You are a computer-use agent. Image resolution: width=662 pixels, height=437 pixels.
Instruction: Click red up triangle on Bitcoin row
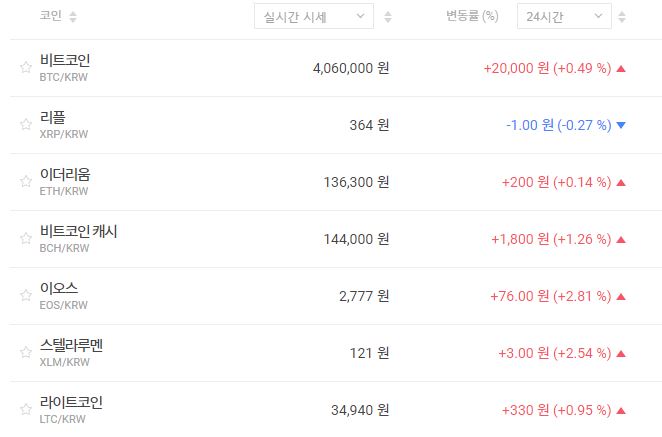pyautogui.click(x=621, y=69)
